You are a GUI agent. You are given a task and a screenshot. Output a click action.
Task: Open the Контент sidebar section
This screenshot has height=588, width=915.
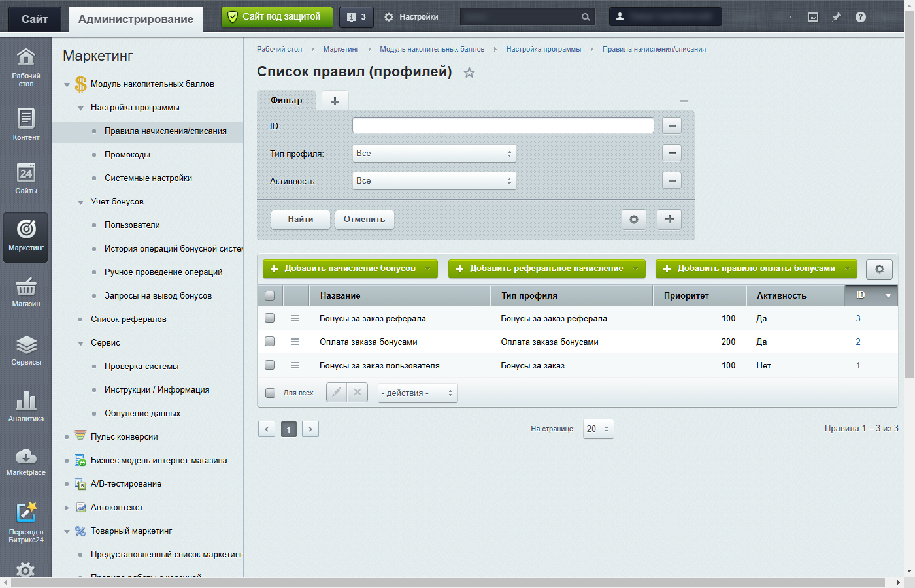click(25, 124)
